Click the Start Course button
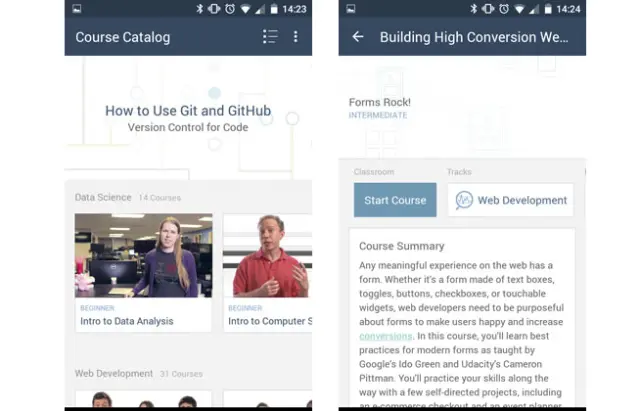This screenshot has height=411, width=640. tap(395, 200)
